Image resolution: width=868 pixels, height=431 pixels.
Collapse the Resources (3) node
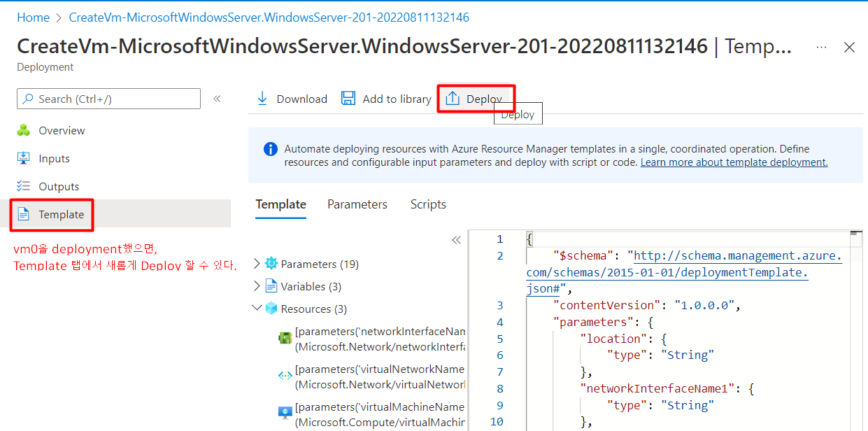click(256, 309)
